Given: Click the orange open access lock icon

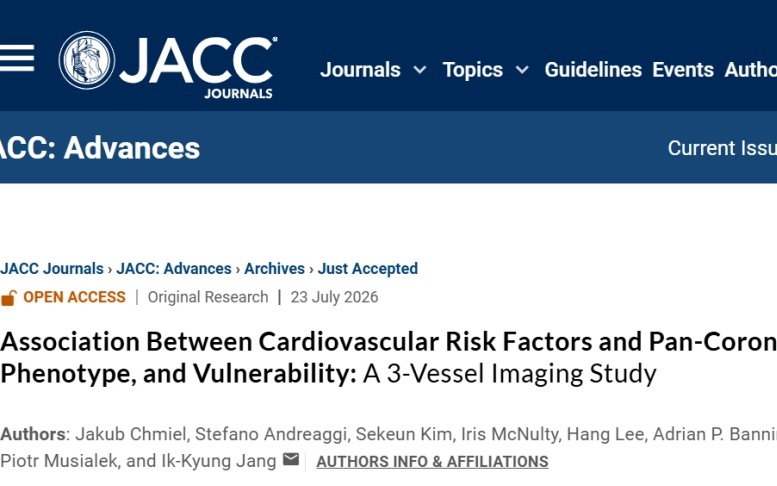Looking at the screenshot, I should click(8, 298).
